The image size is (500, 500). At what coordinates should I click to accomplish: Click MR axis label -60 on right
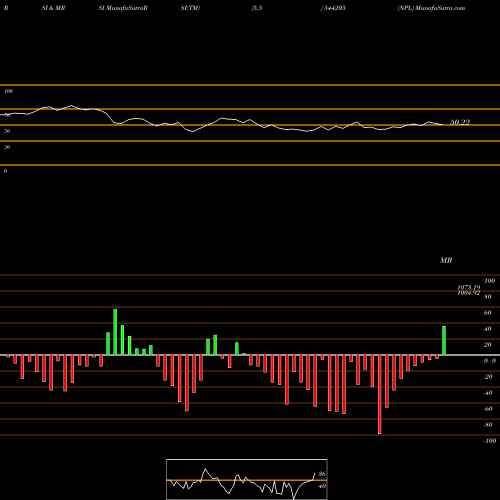488,409
